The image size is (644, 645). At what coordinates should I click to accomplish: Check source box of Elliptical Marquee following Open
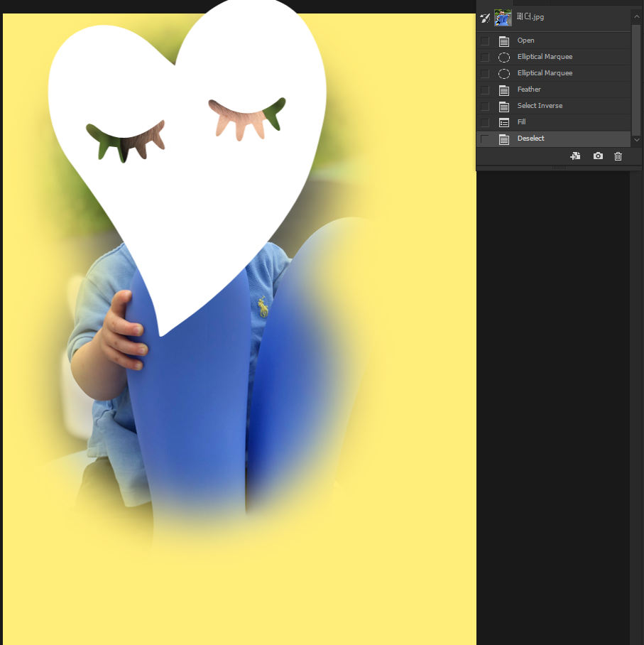pyautogui.click(x=485, y=57)
